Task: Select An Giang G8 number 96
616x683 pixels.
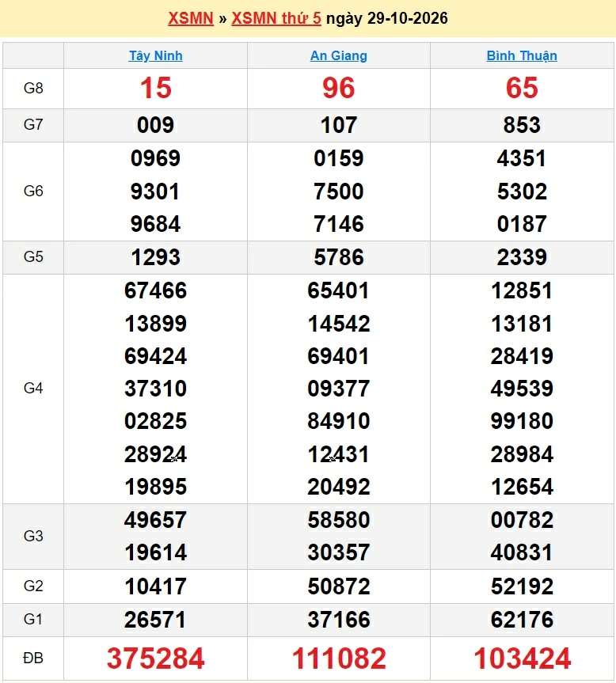Action: [x=339, y=88]
